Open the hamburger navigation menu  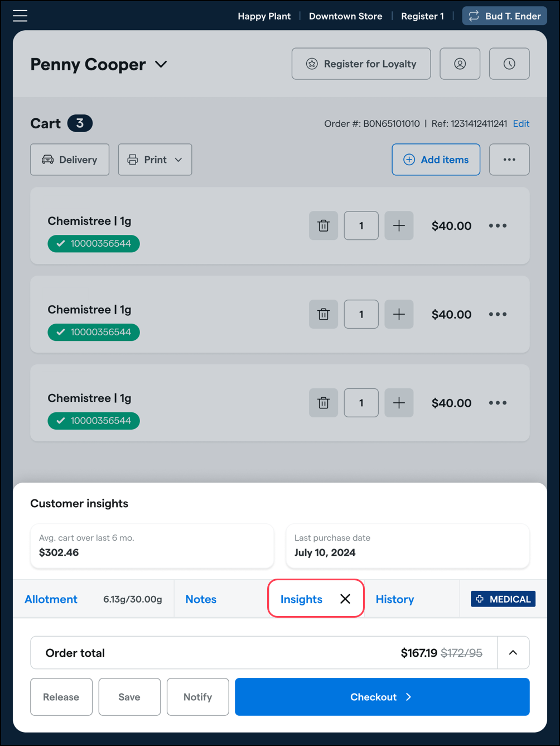pyautogui.click(x=20, y=16)
